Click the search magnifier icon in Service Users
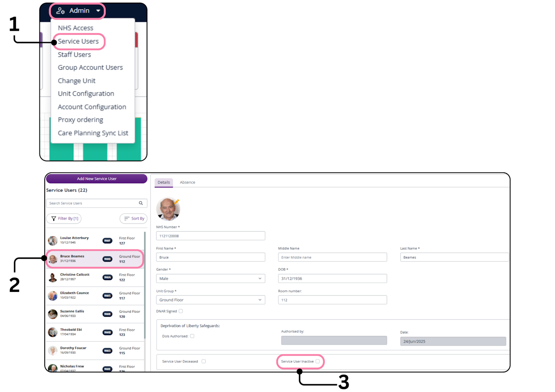 (x=141, y=203)
